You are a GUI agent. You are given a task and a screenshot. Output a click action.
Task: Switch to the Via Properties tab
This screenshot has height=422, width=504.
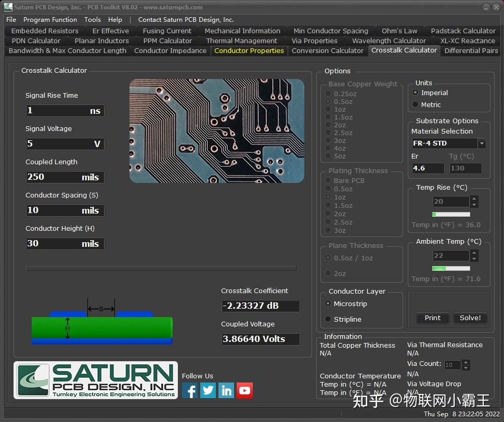pyautogui.click(x=314, y=41)
